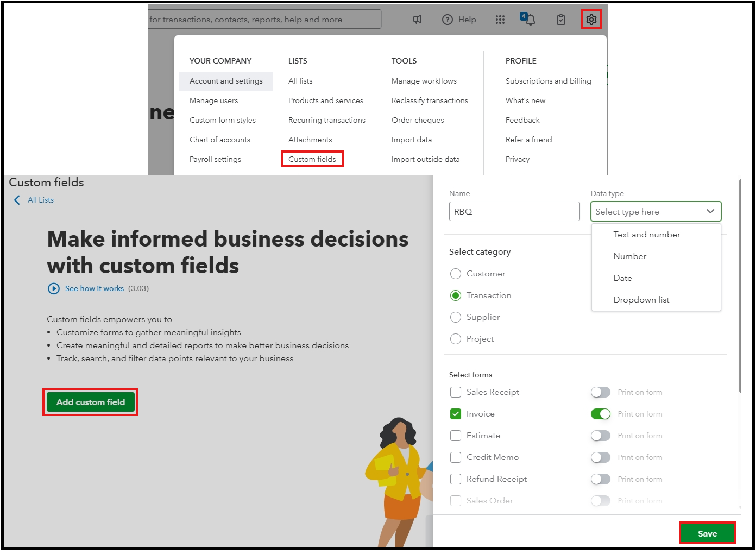Select the Project category radio button
756x554 pixels.
click(x=456, y=339)
